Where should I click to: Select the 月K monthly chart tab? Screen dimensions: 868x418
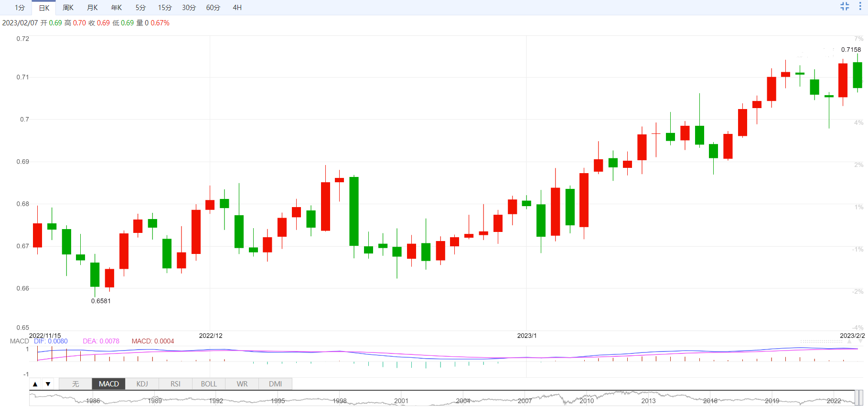[x=92, y=8]
